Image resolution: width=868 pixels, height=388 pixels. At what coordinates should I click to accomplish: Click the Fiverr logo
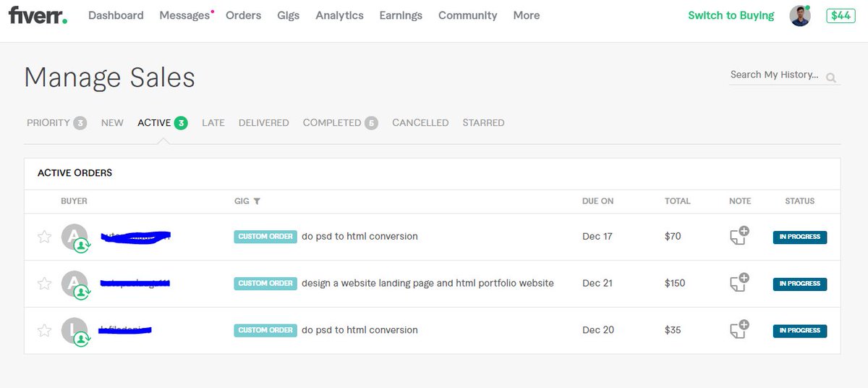38,15
